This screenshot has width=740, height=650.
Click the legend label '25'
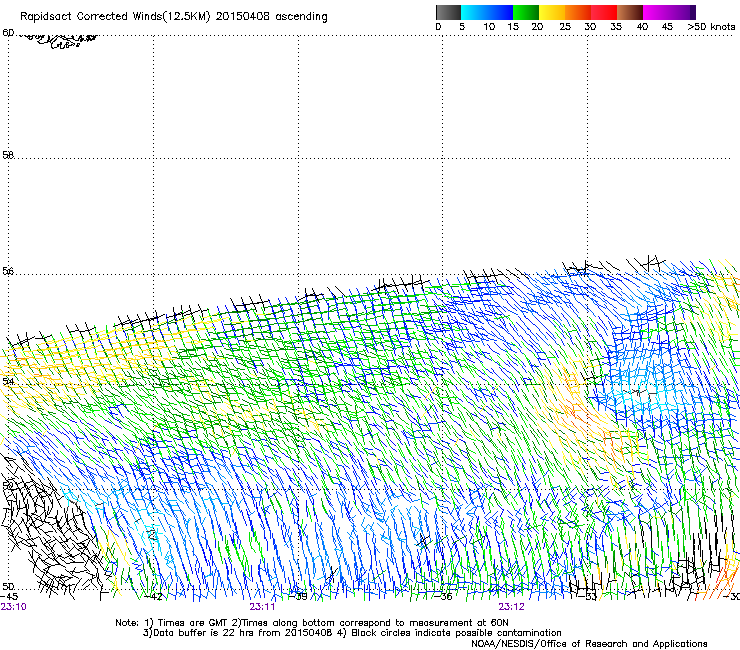click(565, 27)
